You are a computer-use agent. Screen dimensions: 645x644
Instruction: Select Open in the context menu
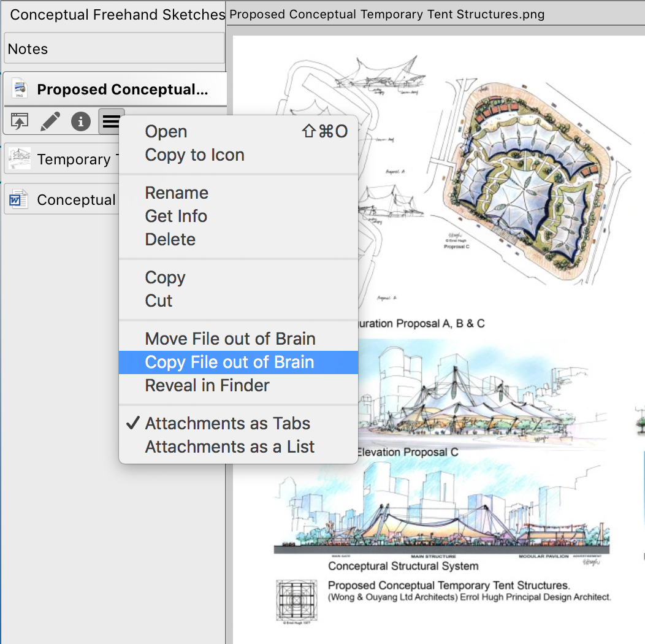166,131
